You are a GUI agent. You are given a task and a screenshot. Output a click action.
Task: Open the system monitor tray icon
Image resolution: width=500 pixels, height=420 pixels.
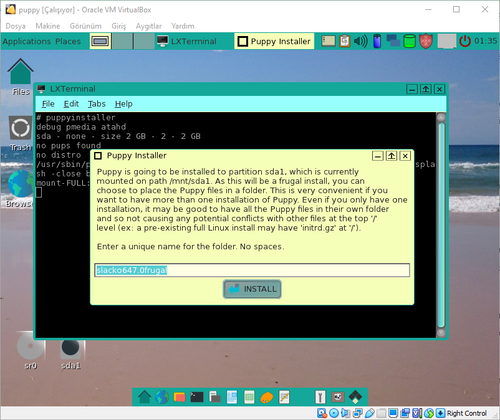click(328, 41)
